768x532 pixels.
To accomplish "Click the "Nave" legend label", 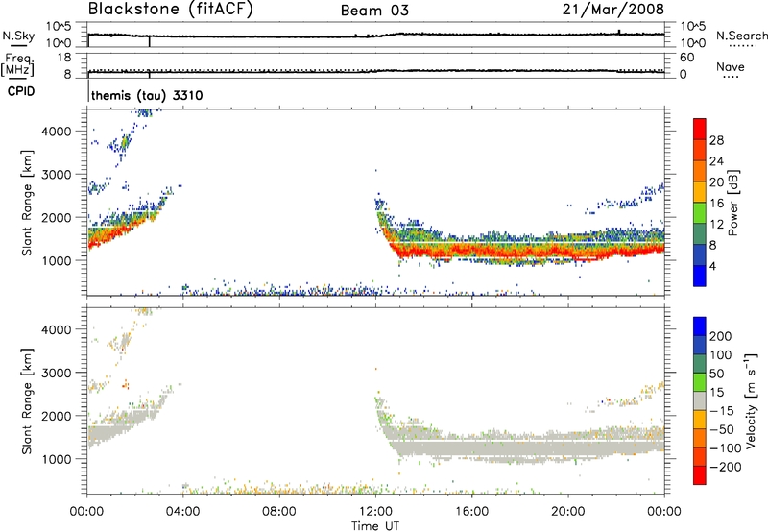I will (x=731, y=66).
